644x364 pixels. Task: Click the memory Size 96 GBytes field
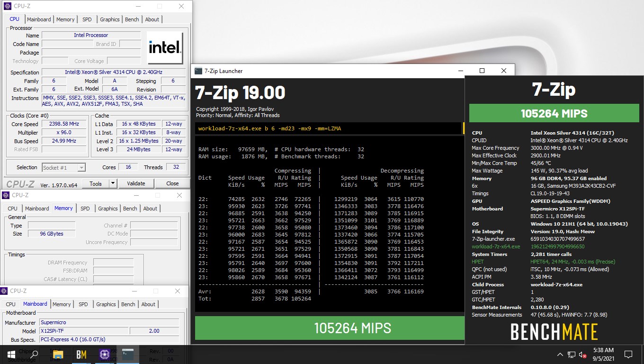51,234
